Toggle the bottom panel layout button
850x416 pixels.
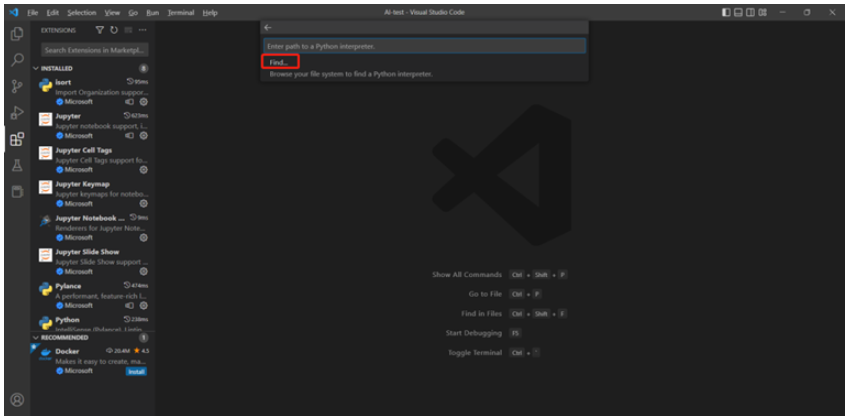(x=738, y=12)
